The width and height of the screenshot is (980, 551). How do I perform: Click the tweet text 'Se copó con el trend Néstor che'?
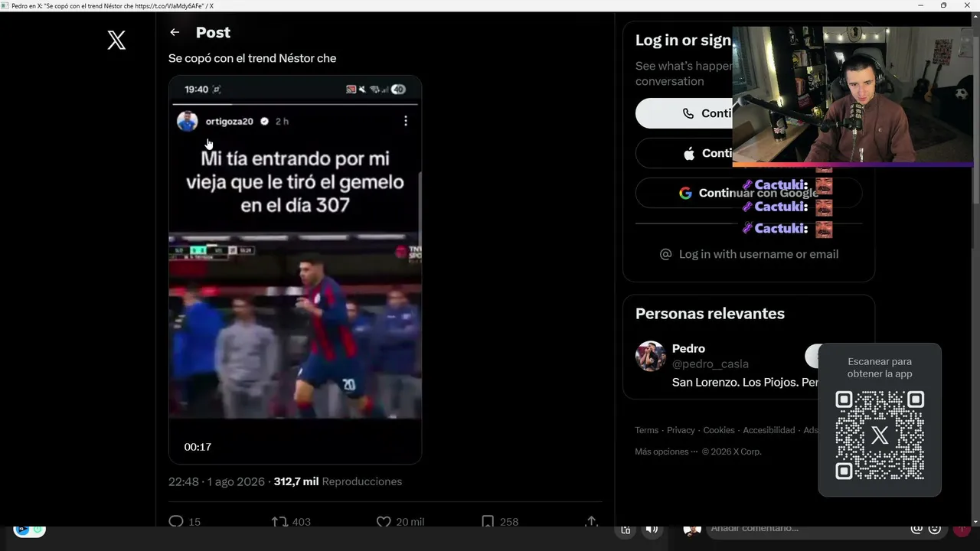tap(253, 58)
